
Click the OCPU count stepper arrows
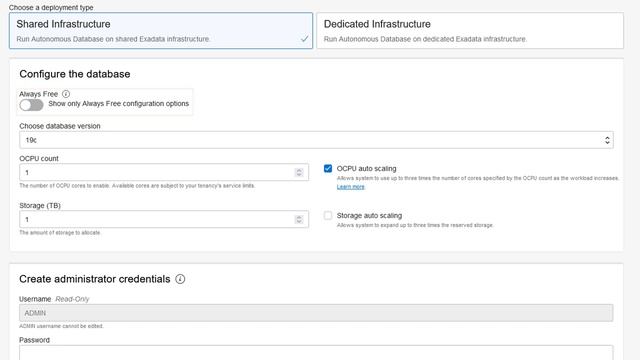[299, 172]
